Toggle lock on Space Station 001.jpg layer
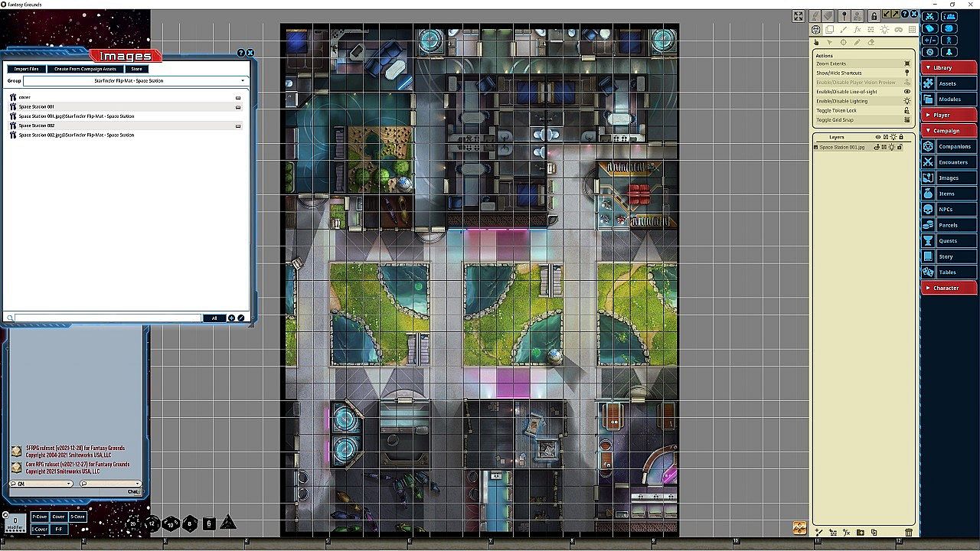This screenshot has height=551, width=980. [x=900, y=147]
